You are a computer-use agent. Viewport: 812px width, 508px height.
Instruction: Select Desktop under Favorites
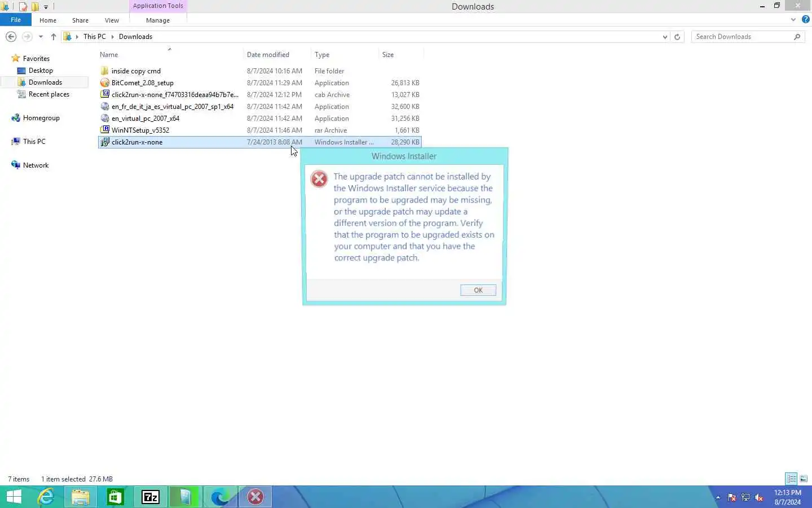tap(41, 71)
